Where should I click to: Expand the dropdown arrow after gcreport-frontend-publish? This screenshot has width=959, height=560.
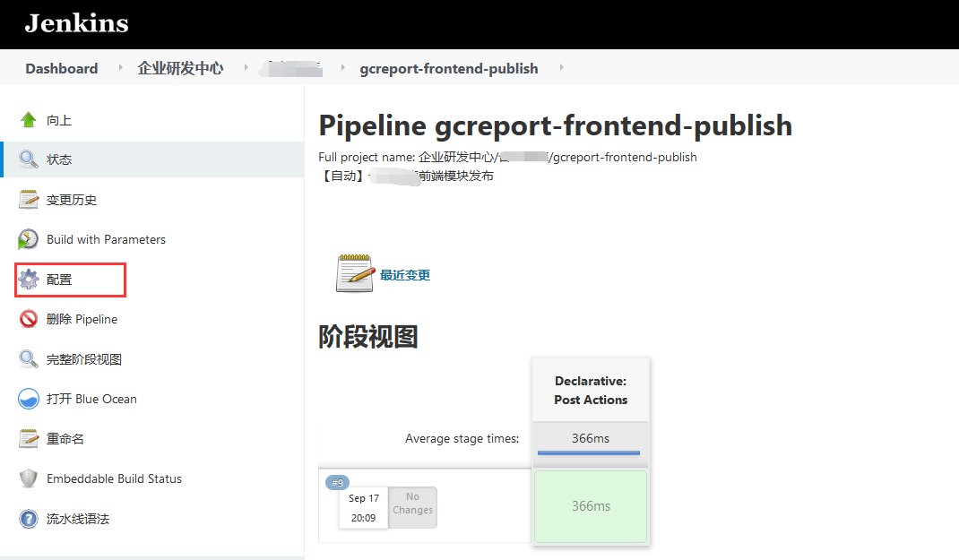[561, 67]
